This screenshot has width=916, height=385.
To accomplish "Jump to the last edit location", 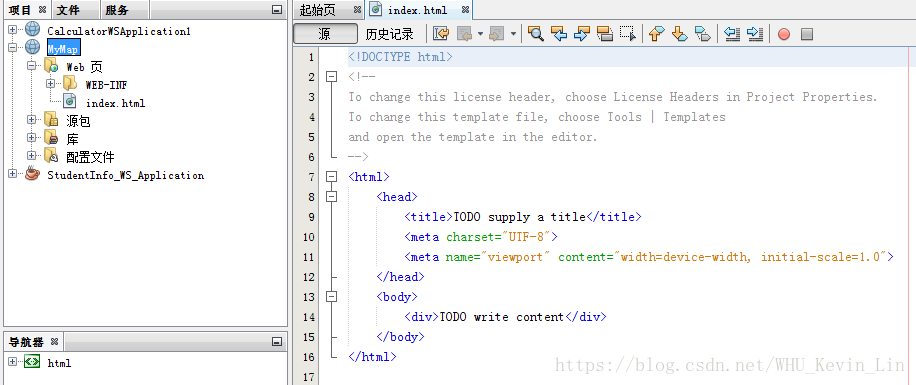I will click(x=440, y=34).
